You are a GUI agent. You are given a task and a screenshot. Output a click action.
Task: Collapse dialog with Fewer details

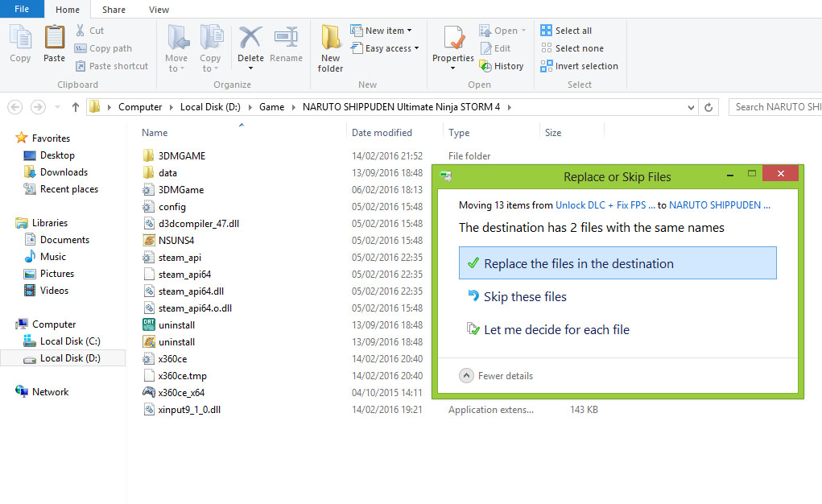[x=497, y=375]
